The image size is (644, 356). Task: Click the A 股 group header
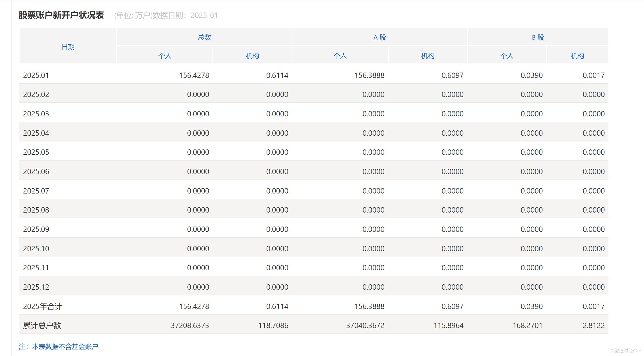click(379, 37)
